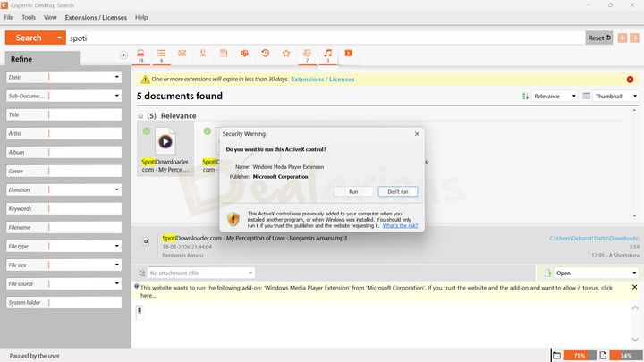Collapse the Relevance group
Viewport: 644px width, 362px height.
pyautogui.click(x=140, y=116)
